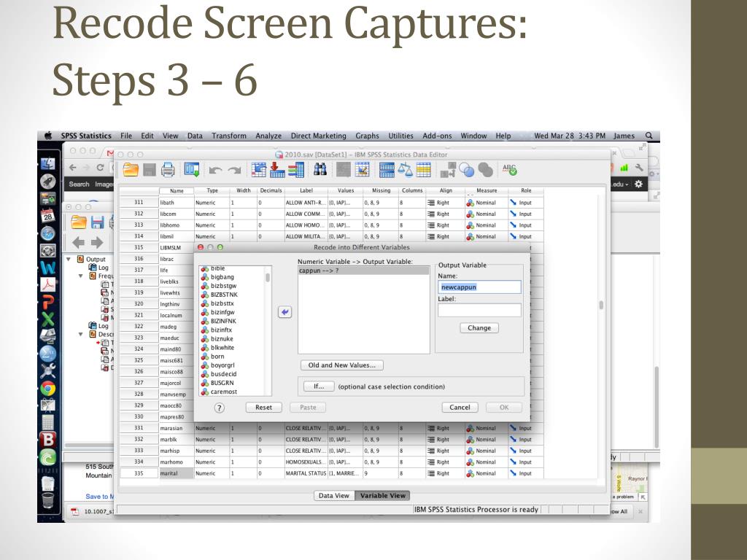Open the Utilities menu

(400, 136)
